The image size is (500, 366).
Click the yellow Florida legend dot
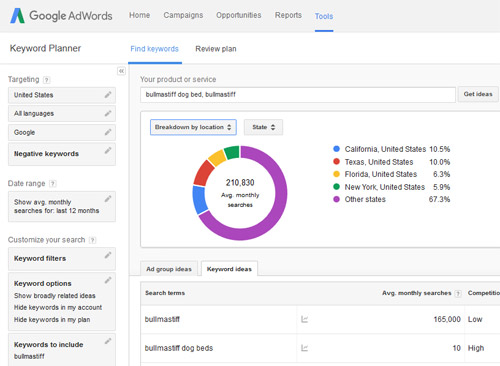point(336,174)
